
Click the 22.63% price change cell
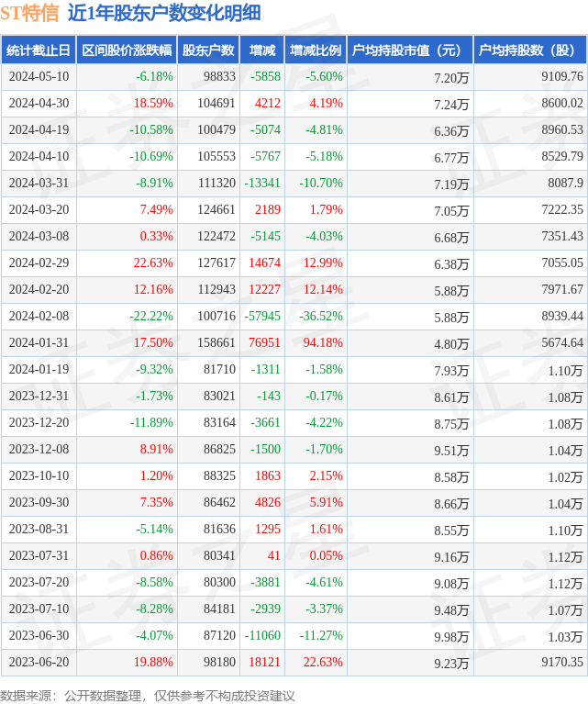(x=153, y=263)
